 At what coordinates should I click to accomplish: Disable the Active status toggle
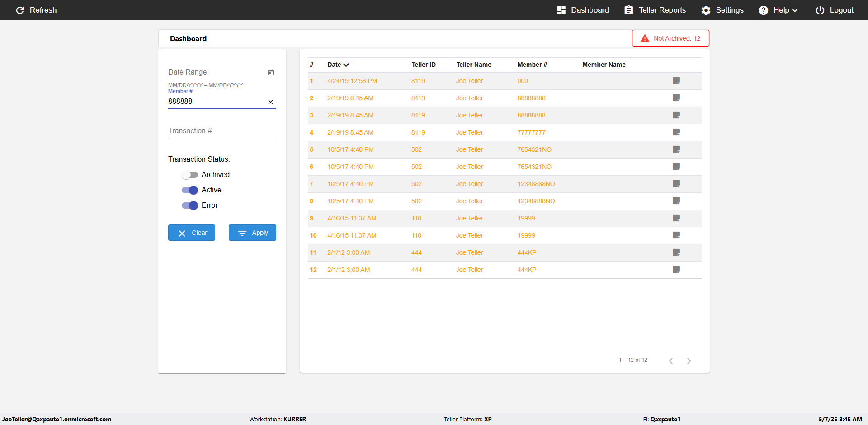[x=190, y=190]
